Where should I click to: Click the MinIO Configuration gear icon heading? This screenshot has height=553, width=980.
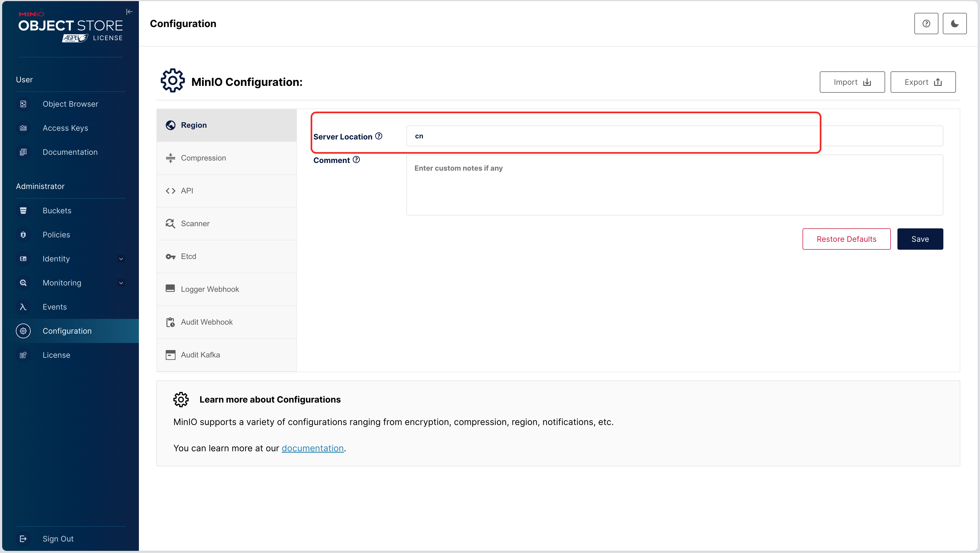coord(172,81)
